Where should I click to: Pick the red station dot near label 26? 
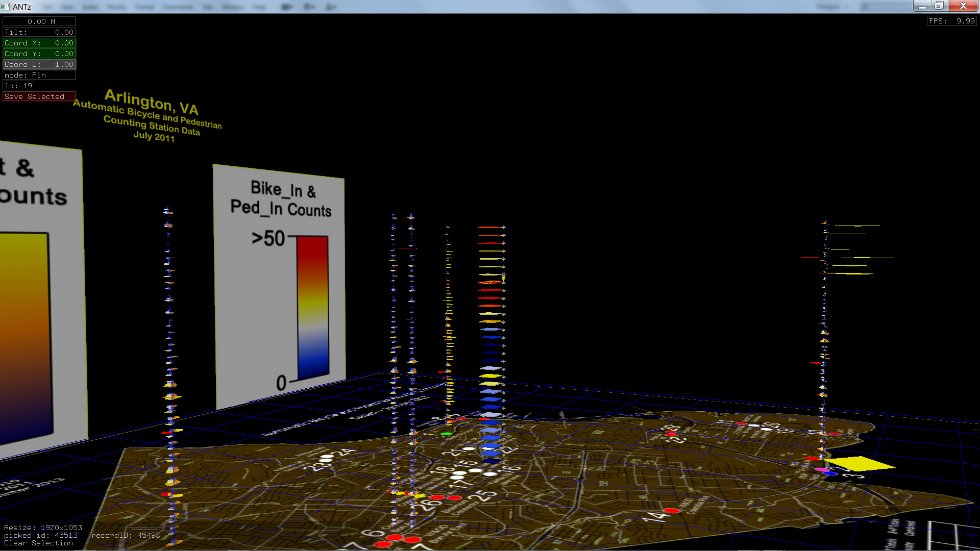click(x=437, y=497)
